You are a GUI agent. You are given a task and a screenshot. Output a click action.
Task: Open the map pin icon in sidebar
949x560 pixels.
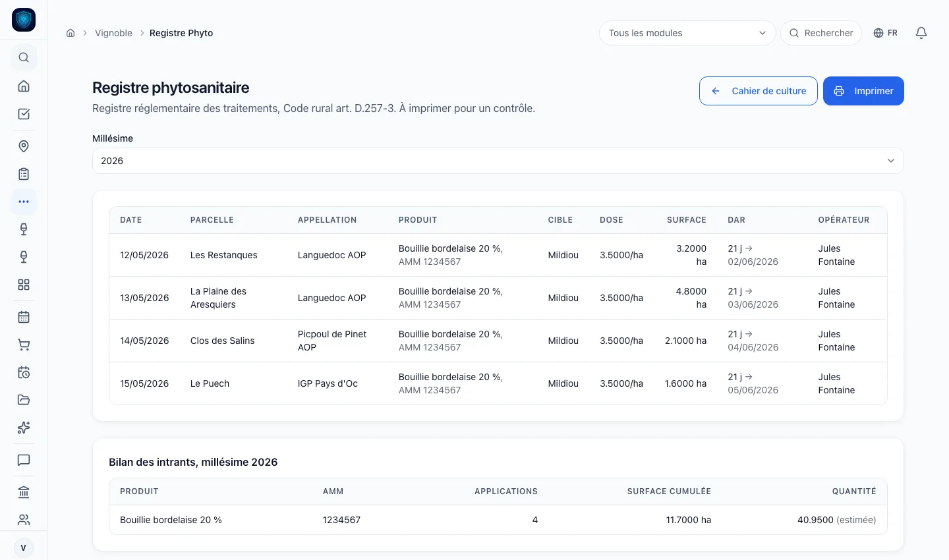[24, 146]
